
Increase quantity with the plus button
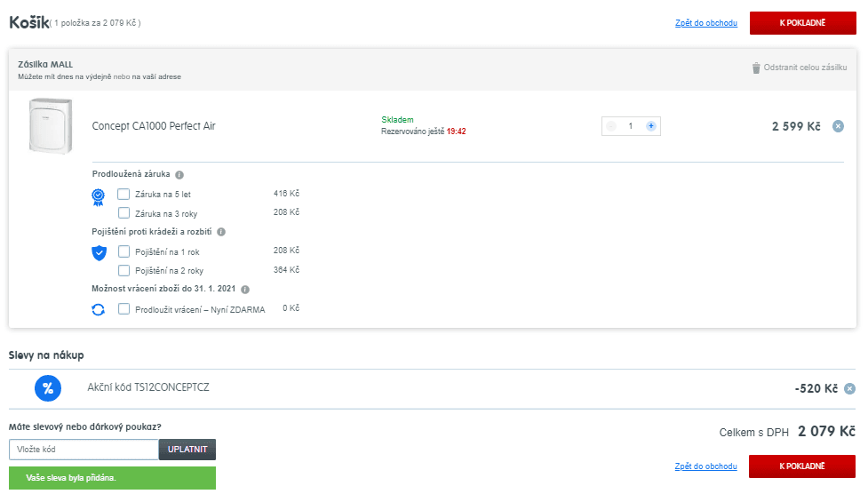coord(650,126)
